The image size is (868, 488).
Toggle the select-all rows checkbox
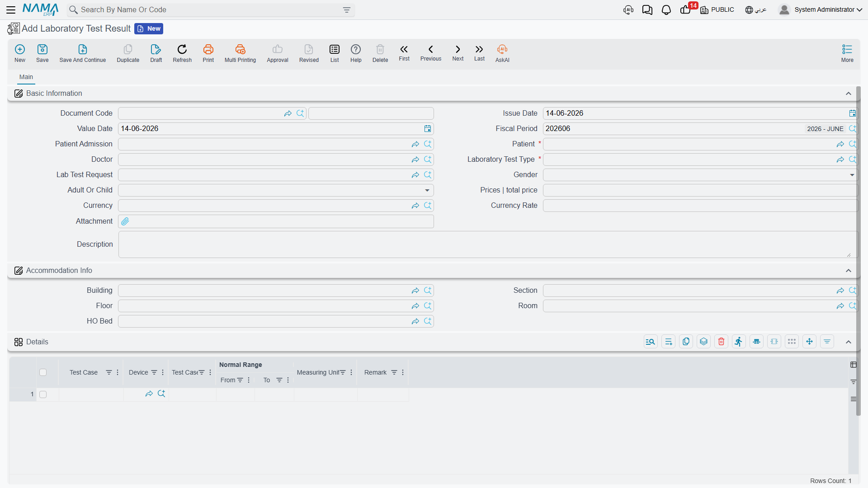[43, 372]
